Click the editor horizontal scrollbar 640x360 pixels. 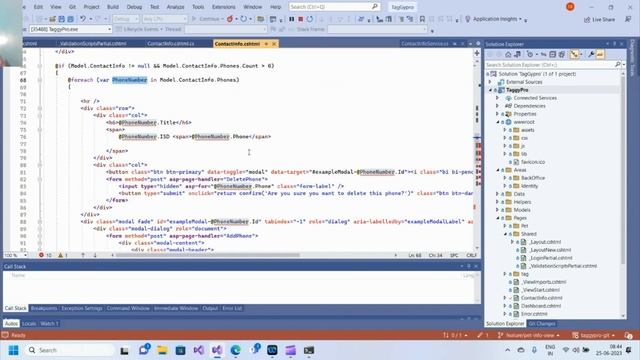(207, 255)
